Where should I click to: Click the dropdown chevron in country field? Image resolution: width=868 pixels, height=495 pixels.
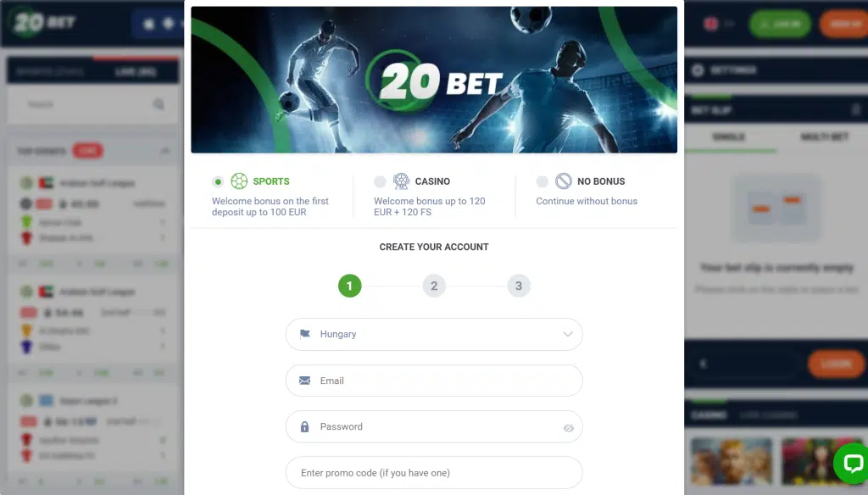pyautogui.click(x=567, y=334)
